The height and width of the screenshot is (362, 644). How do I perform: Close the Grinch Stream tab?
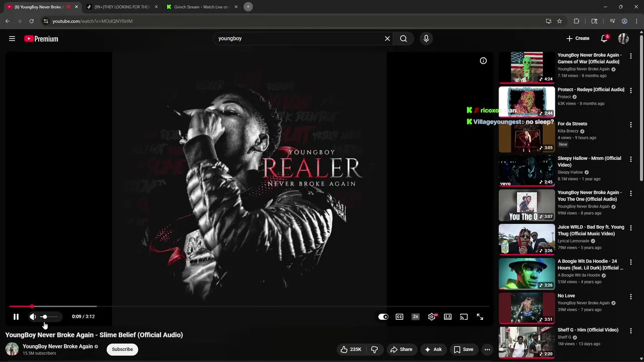236,7
